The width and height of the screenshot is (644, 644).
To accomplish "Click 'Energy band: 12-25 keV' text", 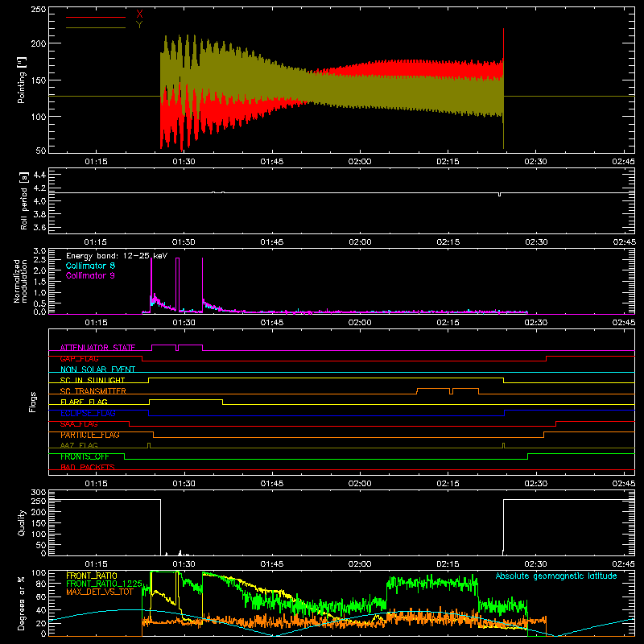I will tap(117, 256).
